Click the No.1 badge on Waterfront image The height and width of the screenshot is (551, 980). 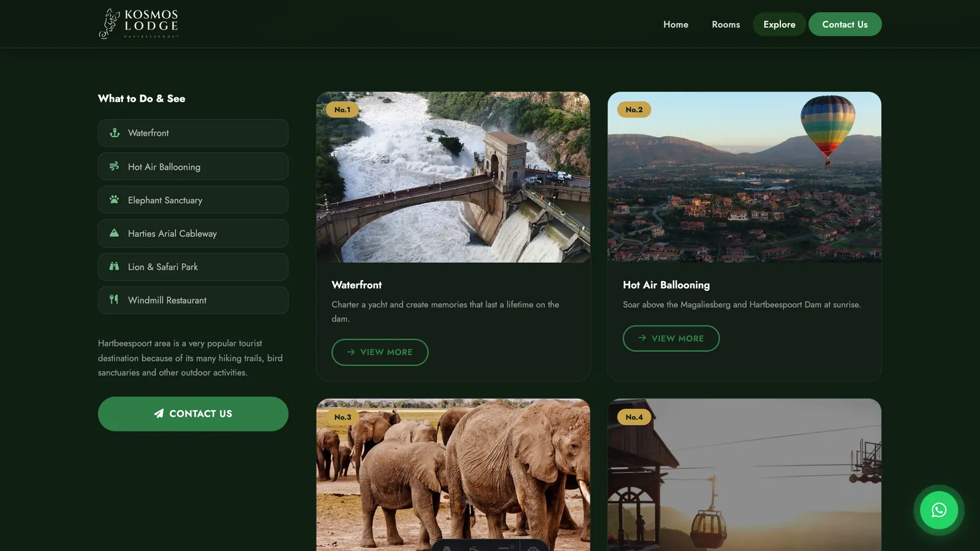pos(342,110)
